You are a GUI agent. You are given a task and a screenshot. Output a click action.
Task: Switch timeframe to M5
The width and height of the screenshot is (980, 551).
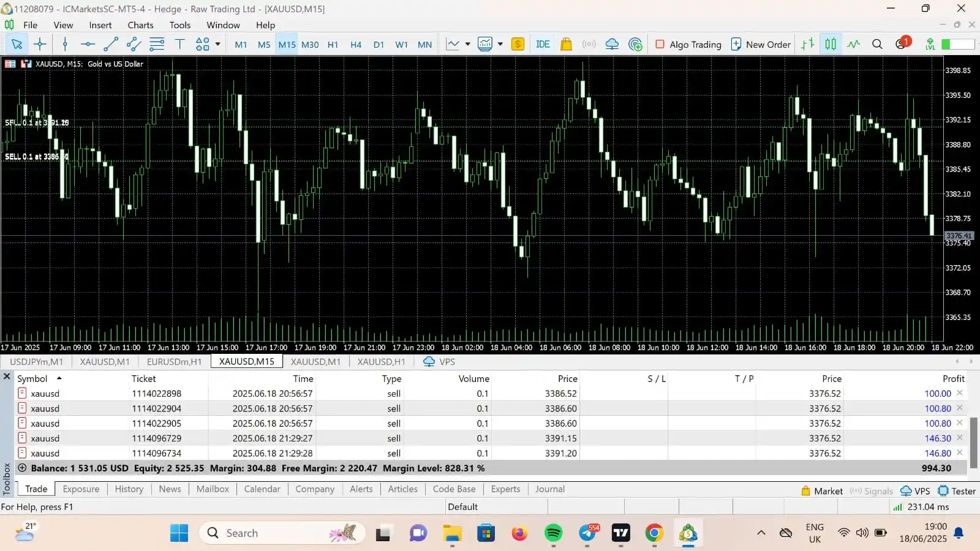click(264, 44)
